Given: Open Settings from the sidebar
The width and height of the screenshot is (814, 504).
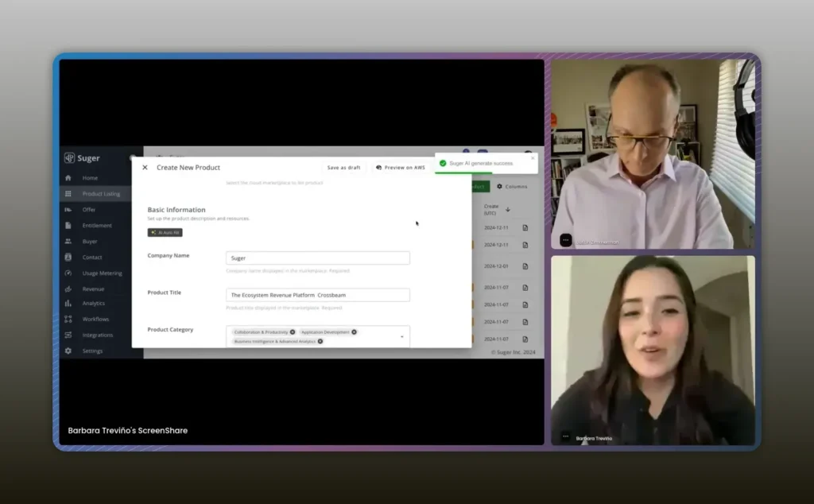Looking at the screenshot, I should tap(92, 351).
